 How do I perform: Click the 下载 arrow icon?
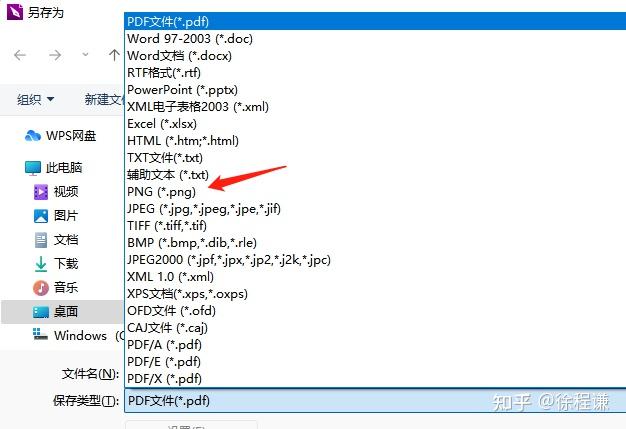click(41, 264)
